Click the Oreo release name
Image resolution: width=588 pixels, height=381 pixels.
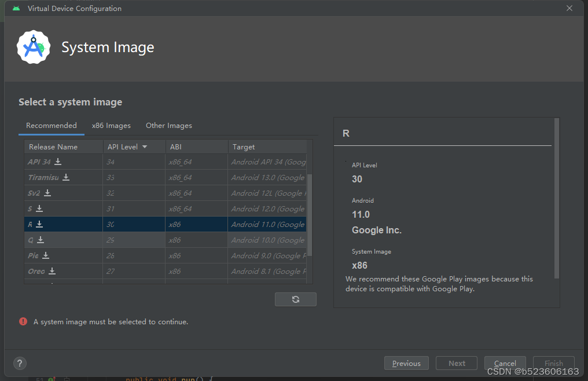coord(36,272)
